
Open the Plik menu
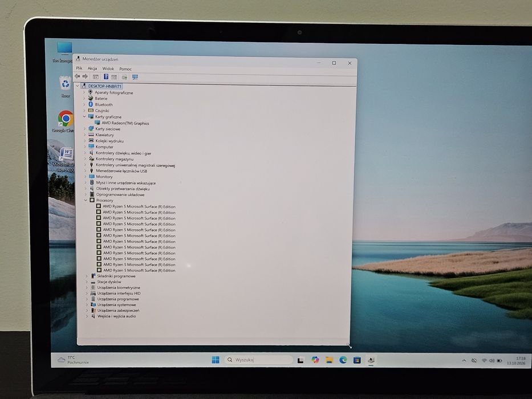tap(79, 68)
